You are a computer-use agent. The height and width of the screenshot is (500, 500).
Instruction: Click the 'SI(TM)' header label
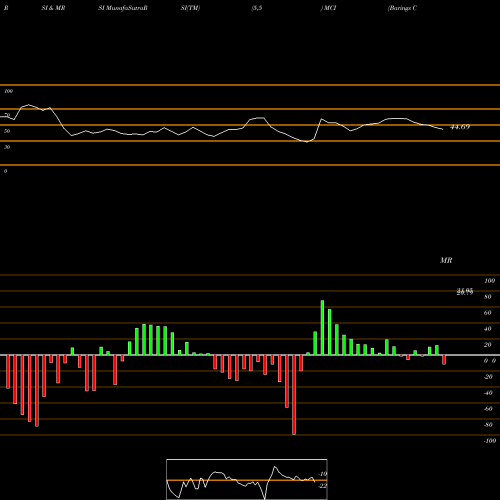(x=190, y=8)
